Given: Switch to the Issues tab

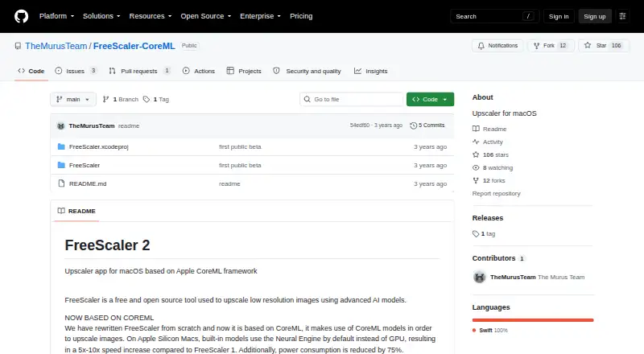Looking at the screenshot, I should pyautogui.click(x=76, y=71).
